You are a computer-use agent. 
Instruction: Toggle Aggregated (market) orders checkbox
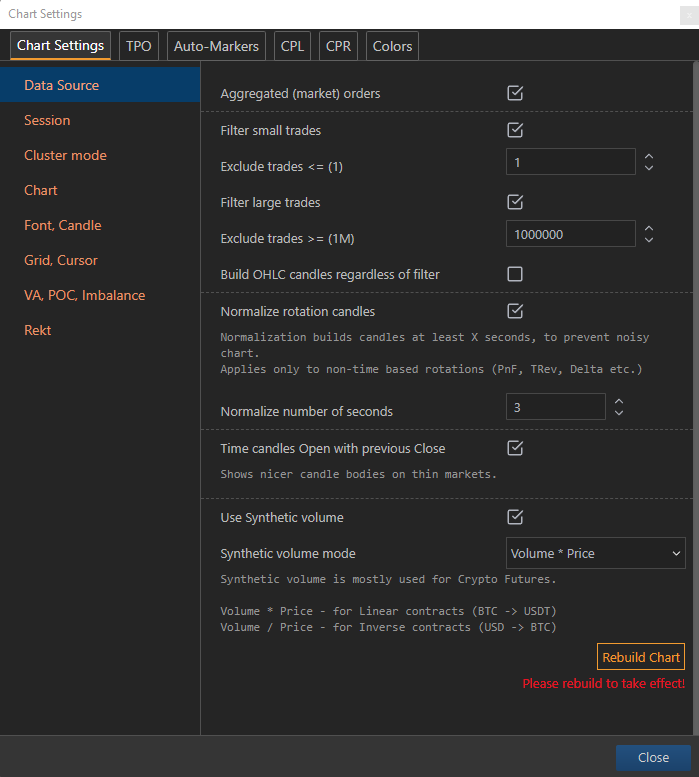click(x=515, y=93)
